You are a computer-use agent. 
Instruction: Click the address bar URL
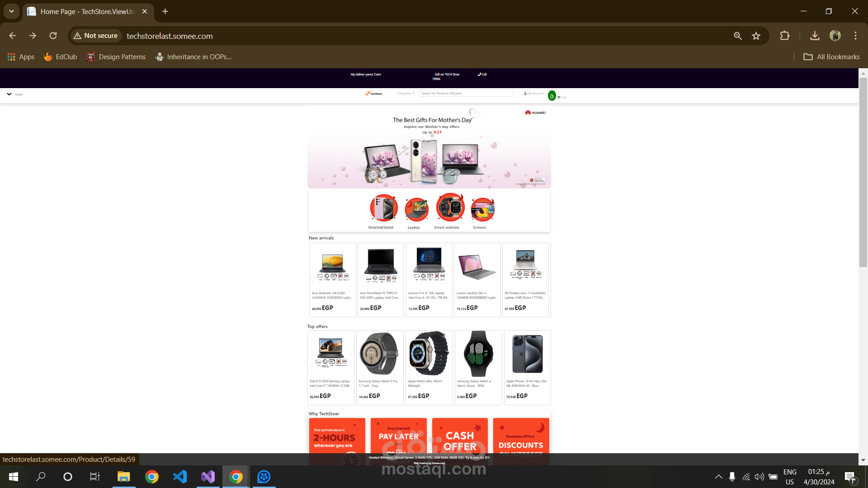click(170, 36)
